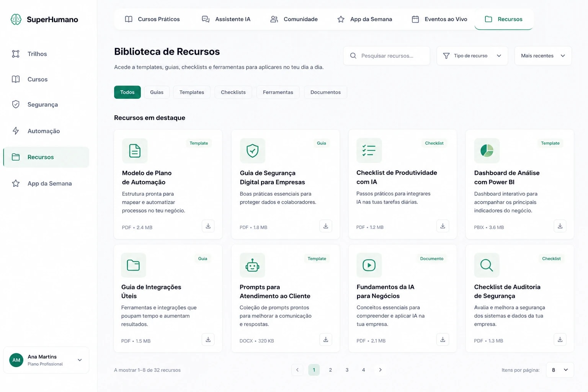Open the App da Semana top tab
This screenshot has width=588, height=392.
(x=364, y=19)
